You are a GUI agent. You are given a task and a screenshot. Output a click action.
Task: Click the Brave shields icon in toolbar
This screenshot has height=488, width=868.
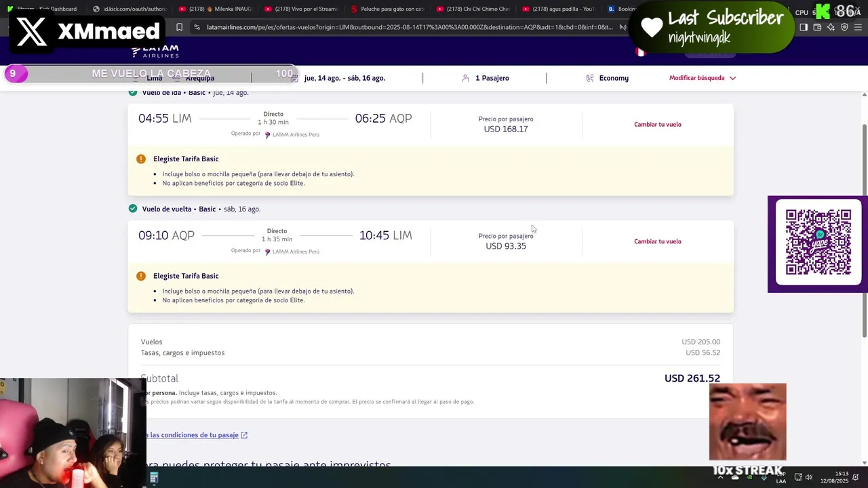tap(844, 27)
